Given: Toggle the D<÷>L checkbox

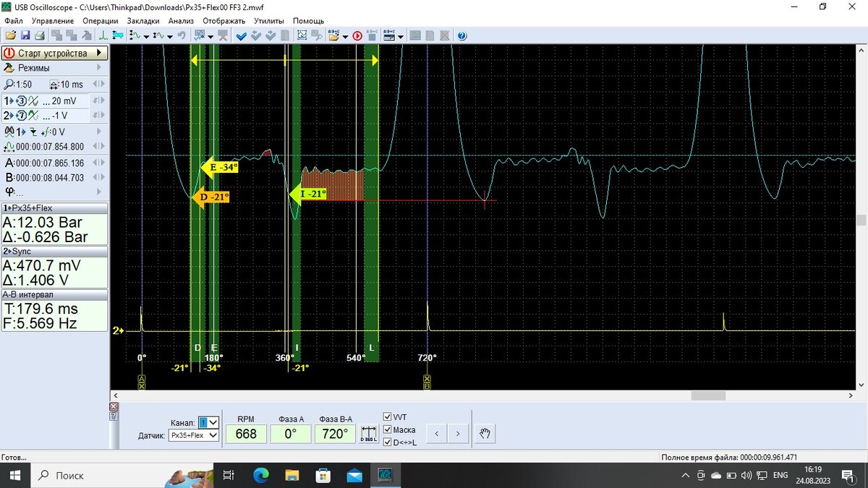Looking at the screenshot, I should pos(387,442).
